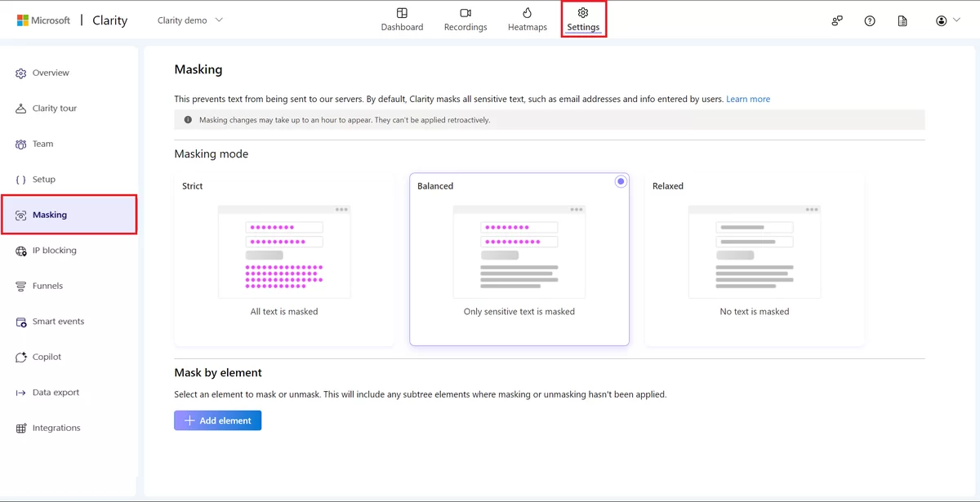Click the Funnels icon in the sidebar

coord(21,287)
